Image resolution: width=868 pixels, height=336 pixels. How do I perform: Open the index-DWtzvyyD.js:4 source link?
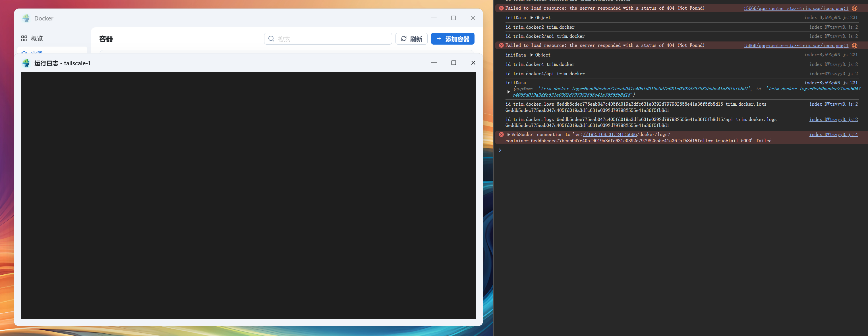[833, 134]
